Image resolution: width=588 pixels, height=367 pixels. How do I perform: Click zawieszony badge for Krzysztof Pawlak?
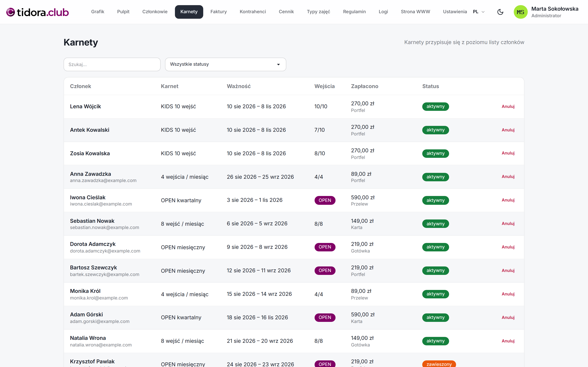439,364
